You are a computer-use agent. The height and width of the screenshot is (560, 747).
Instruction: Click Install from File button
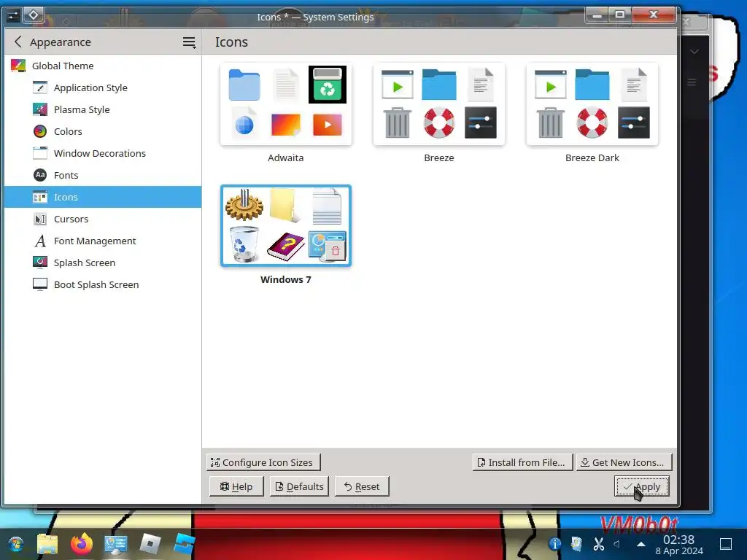pyautogui.click(x=522, y=462)
